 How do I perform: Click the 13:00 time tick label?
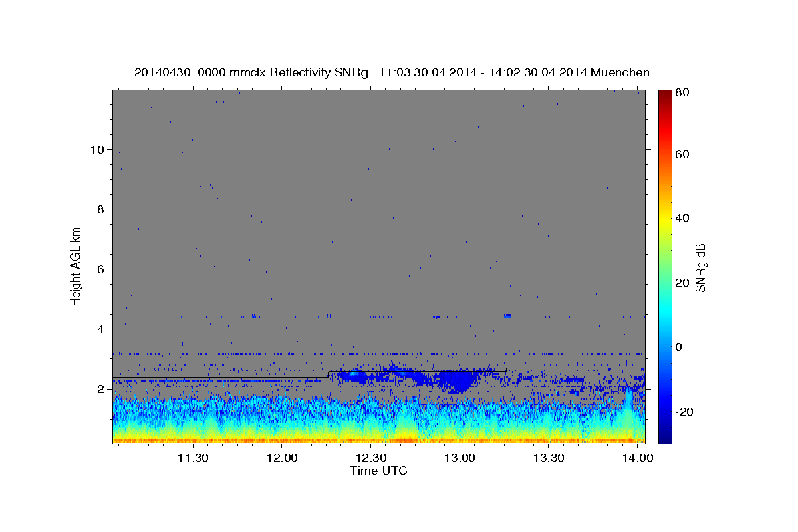460,458
